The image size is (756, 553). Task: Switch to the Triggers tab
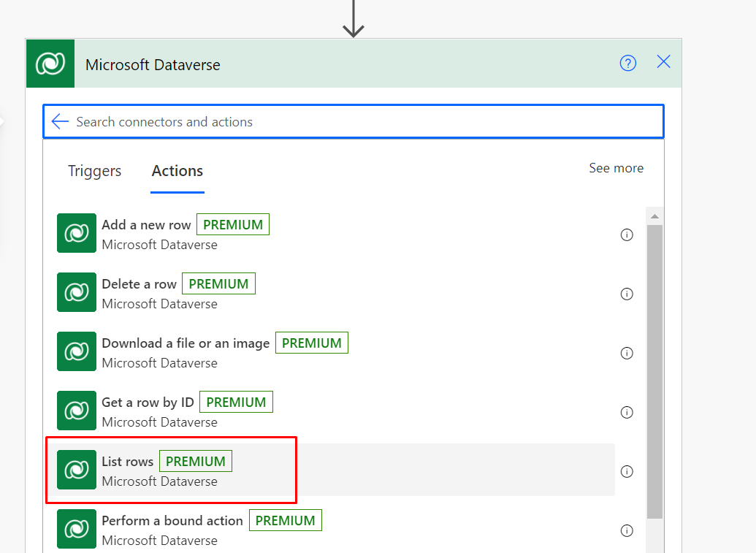click(94, 171)
